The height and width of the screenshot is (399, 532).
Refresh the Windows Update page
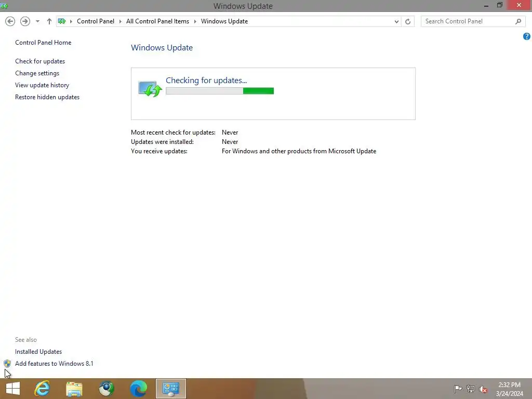pos(408,21)
